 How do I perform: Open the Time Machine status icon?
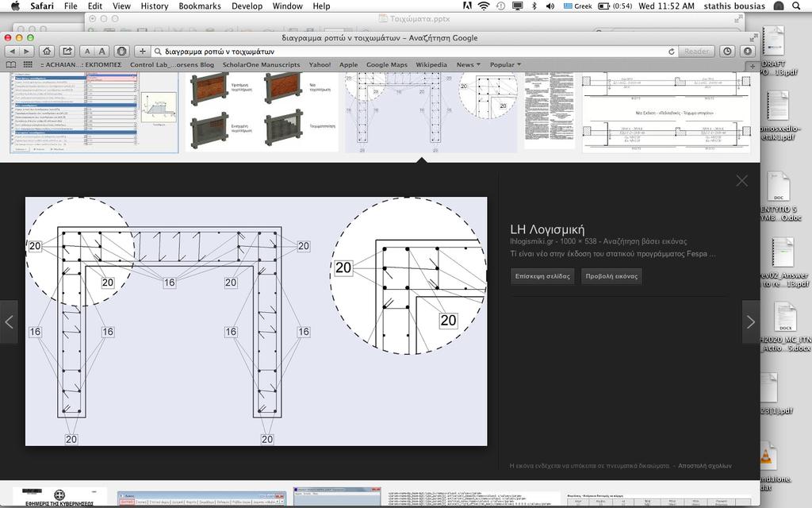(x=500, y=6)
